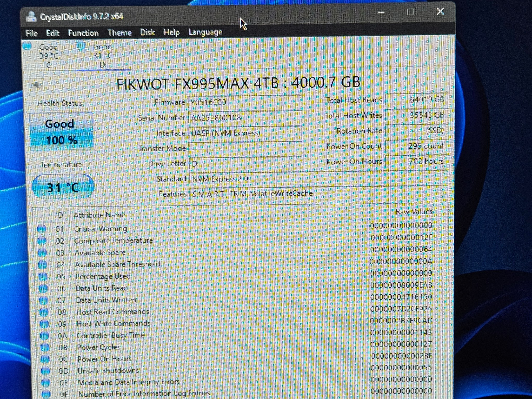Click Power On Count value 295 count
Viewport: 532px width, 399px height.
click(x=416, y=146)
